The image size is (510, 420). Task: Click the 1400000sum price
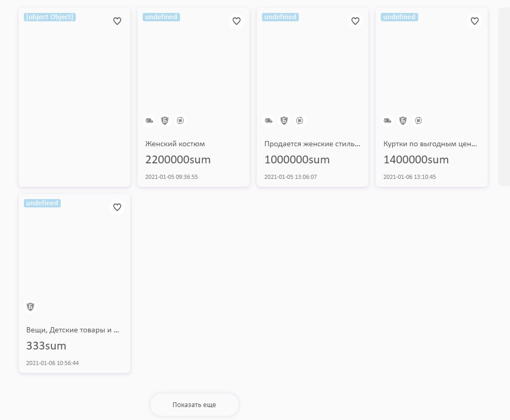pos(416,160)
